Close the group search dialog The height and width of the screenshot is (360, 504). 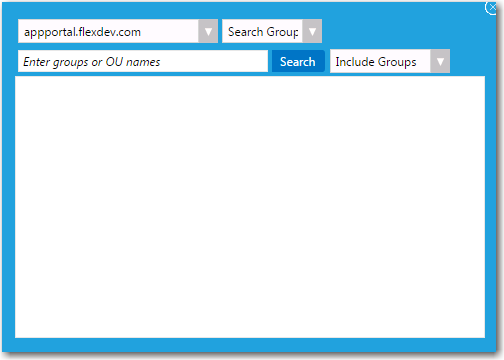click(491, 7)
